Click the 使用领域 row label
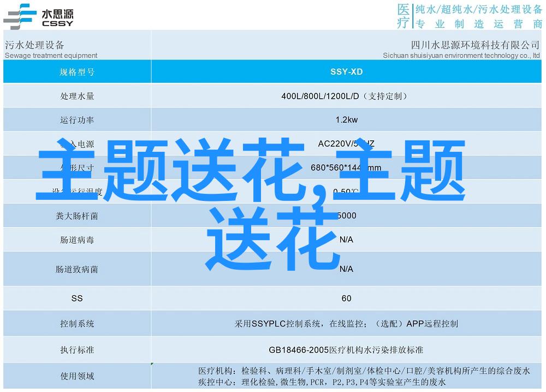546x392 pixels. (77, 376)
